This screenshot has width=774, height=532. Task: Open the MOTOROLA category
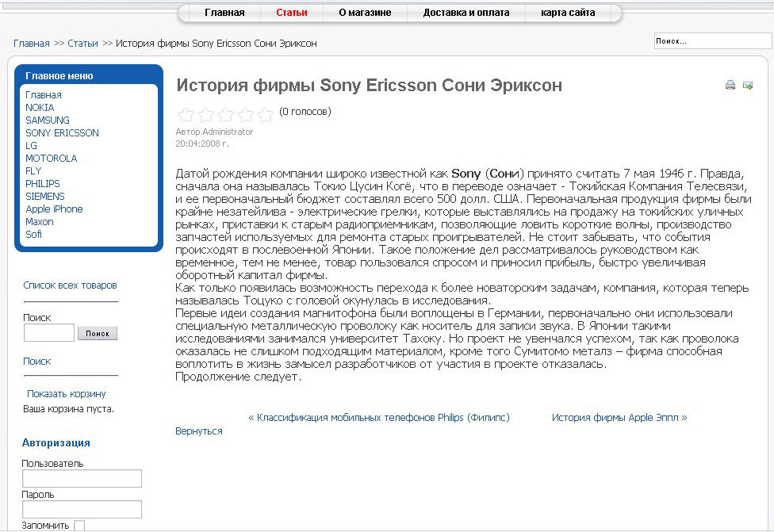pyautogui.click(x=52, y=159)
